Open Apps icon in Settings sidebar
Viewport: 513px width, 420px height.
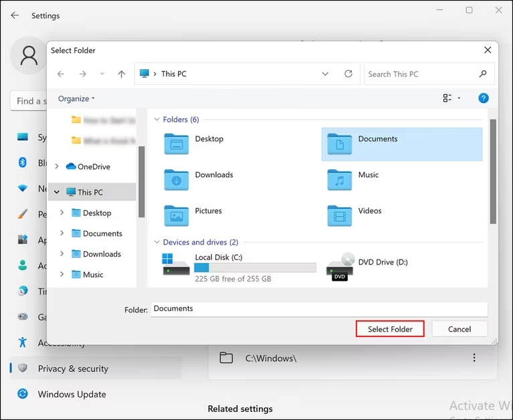23,239
